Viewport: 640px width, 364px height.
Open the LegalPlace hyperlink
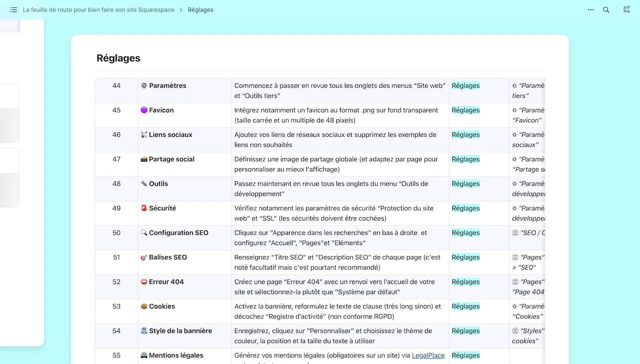coord(428,356)
